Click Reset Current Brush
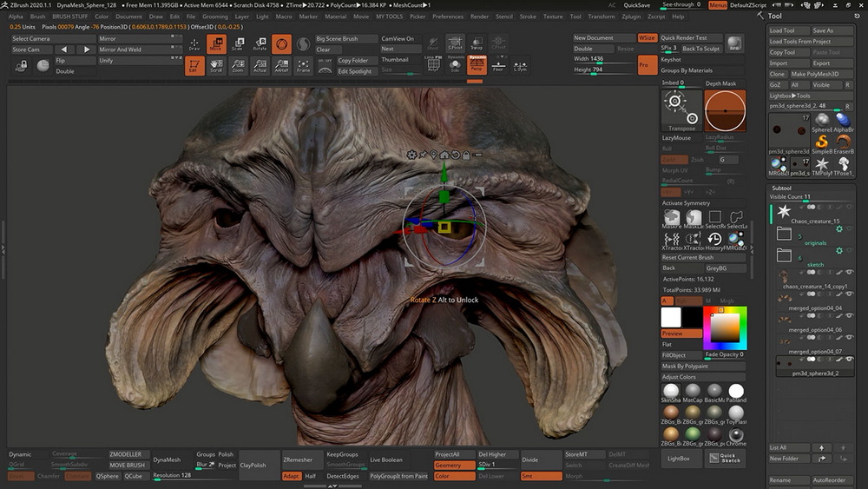 point(703,257)
